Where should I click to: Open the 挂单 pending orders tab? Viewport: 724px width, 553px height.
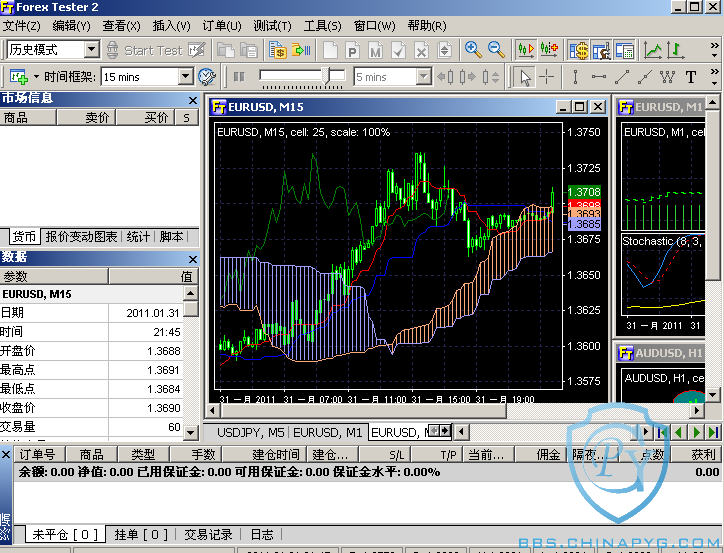[141, 535]
